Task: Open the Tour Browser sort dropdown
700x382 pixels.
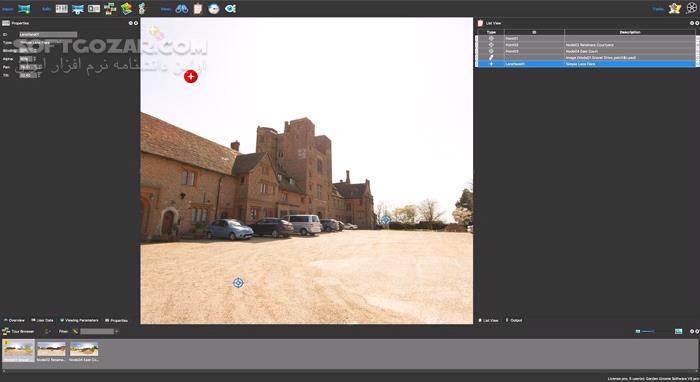Action: (x=47, y=332)
